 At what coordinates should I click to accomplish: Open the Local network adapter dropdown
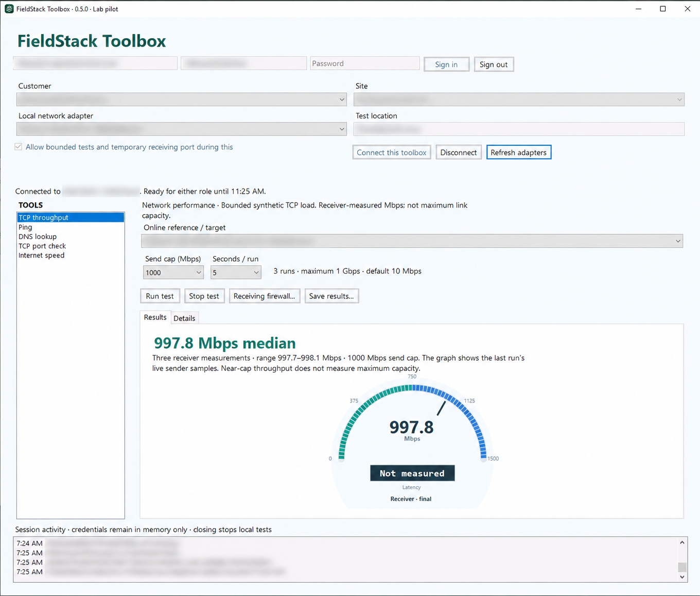[182, 129]
